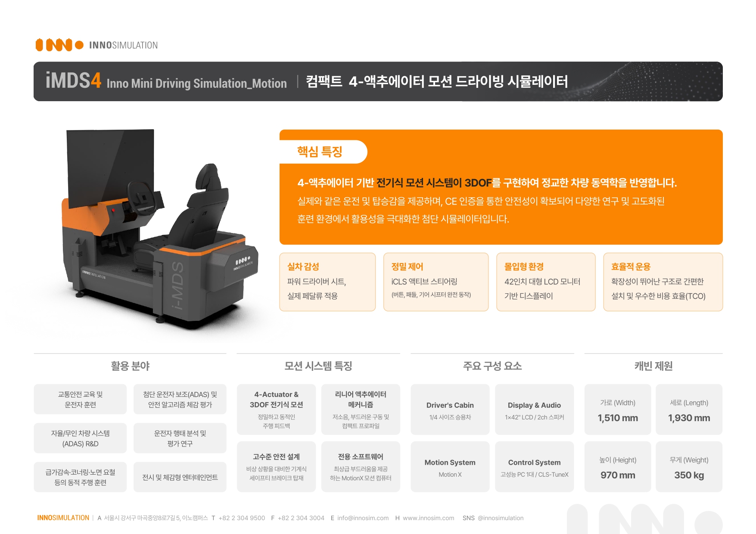Click the "리니어 액추에이터 메커니즘" card
Image resolution: width=756 pixels, height=534 pixels.
(361, 410)
